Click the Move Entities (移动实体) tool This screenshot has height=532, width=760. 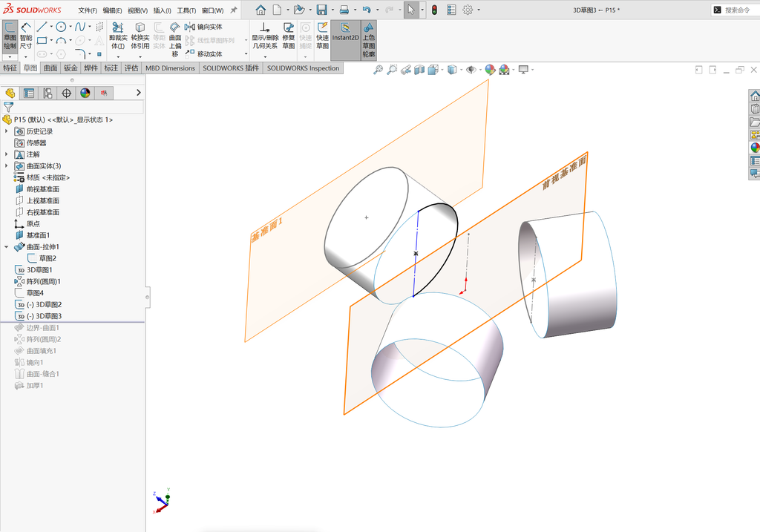[203, 53]
